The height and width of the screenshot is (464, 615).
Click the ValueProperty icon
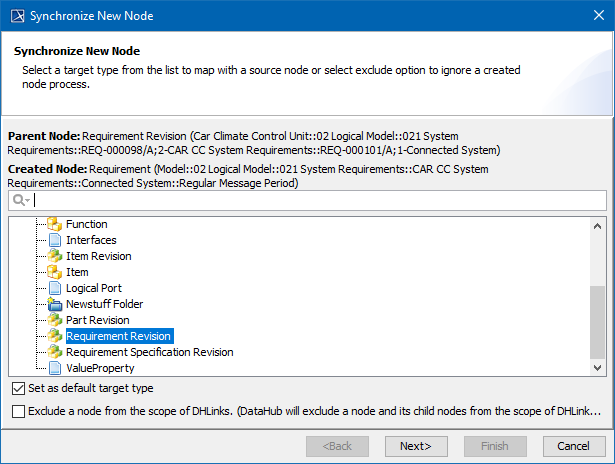coord(55,368)
